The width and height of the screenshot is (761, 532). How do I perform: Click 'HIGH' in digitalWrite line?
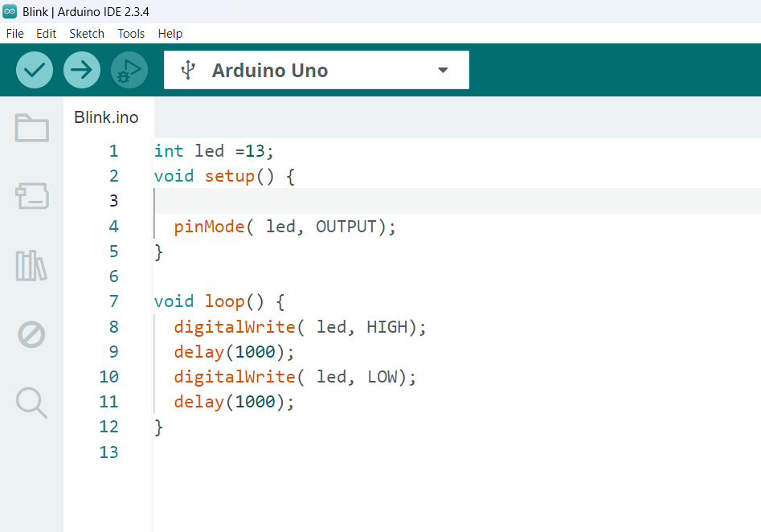coord(387,327)
